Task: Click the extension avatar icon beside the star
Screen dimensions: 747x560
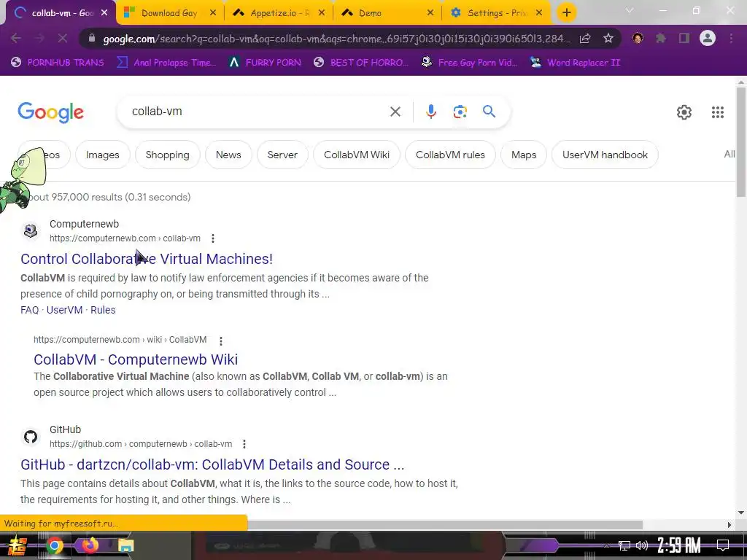Action: (638, 38)
